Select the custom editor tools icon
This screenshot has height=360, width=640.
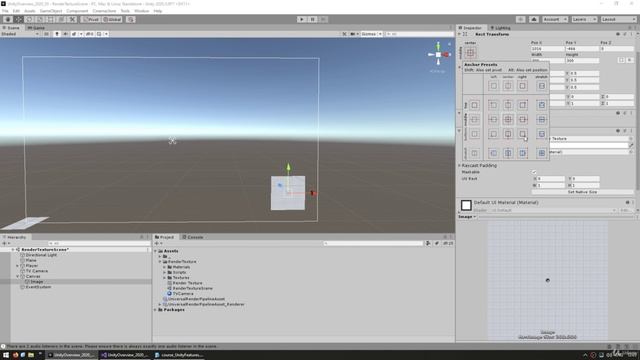[72, 19]
